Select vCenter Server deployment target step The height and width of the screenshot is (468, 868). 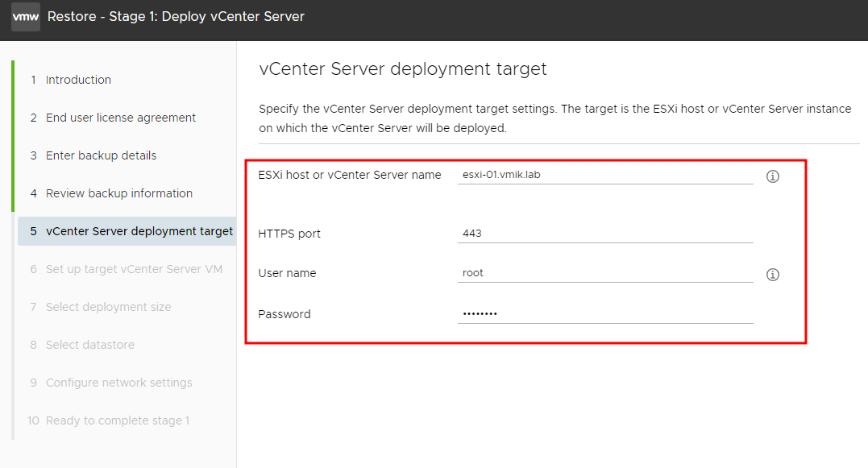[133, 231]
